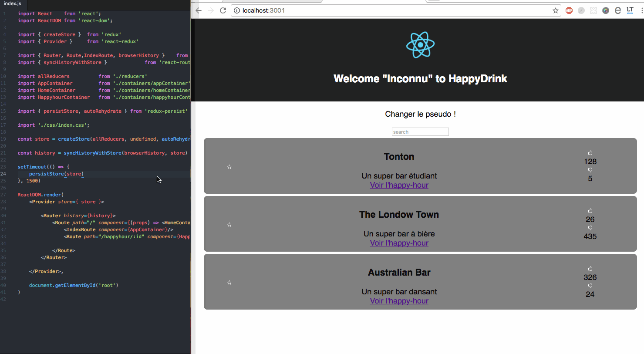This screenshot has width=644, height=354.
Task: Reload the localhost page
Action: (223, 10)
